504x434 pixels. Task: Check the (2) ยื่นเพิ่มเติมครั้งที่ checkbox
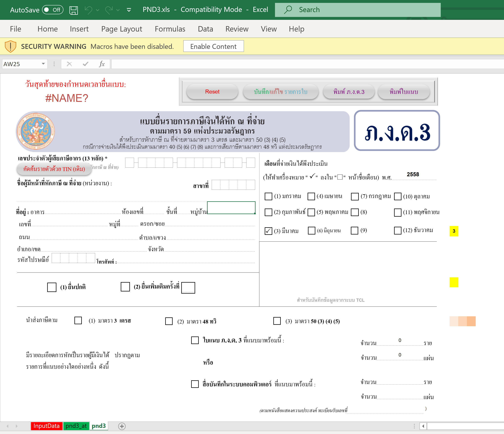point(125,287)
